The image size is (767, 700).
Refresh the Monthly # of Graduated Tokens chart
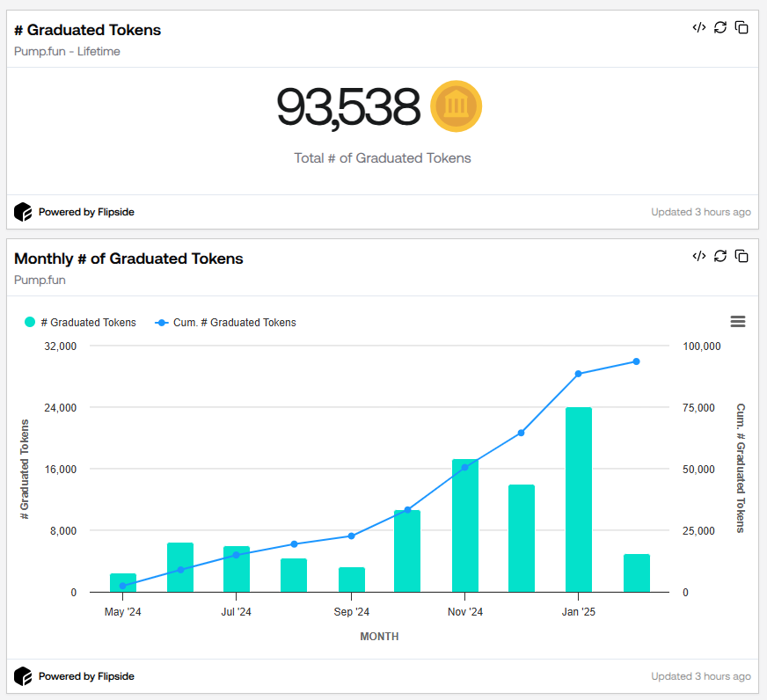pyautogui.click(x=720, y=256)
